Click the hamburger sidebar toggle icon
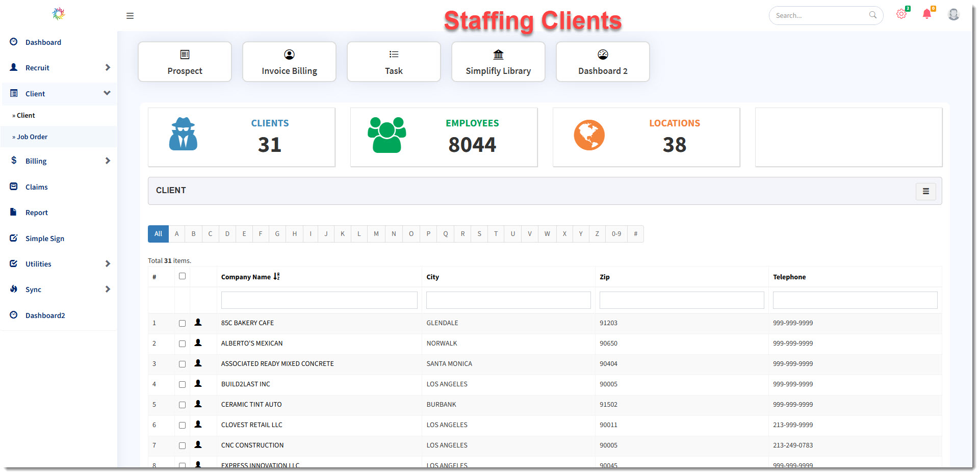 [130, 16]
